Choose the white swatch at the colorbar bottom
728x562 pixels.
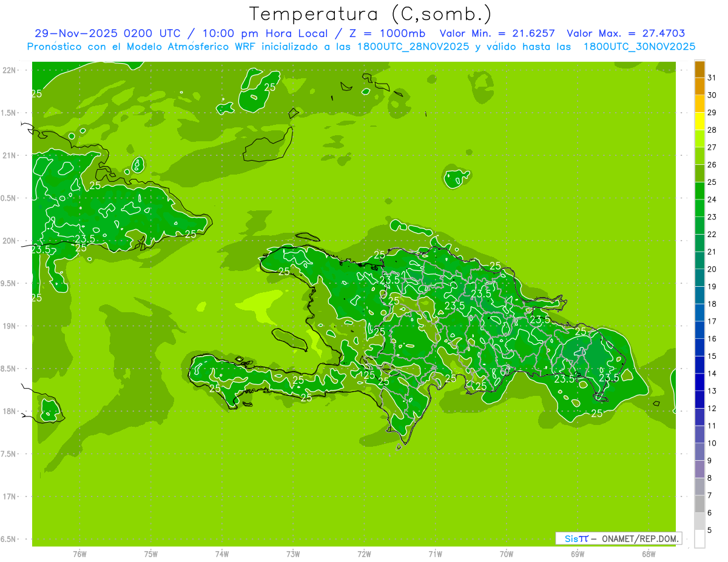[x=699, y=538]
